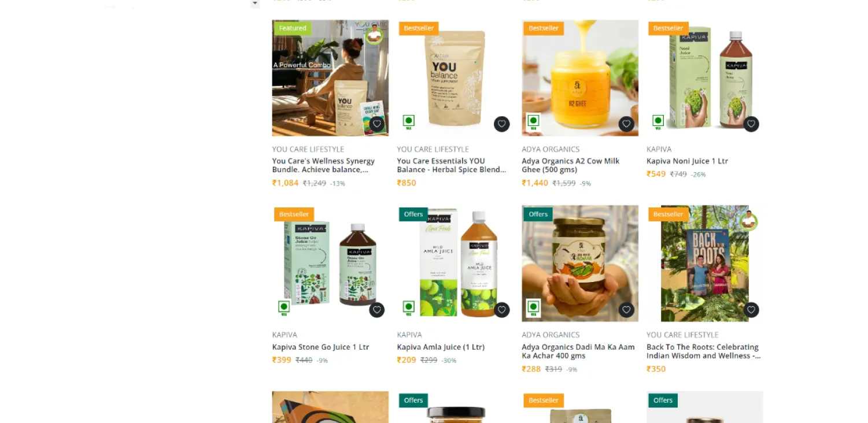The width and height of the screenshot is (868, 423).
Task: Add Kapiva Amla Juice to wishlist
Action: (x=502, y=310)
